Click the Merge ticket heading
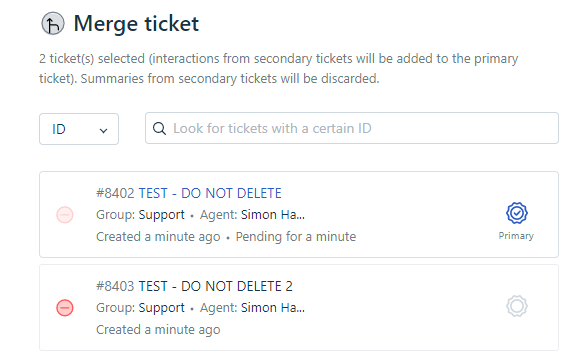Screen dimensions: 567x364 [x=136, y=24]
